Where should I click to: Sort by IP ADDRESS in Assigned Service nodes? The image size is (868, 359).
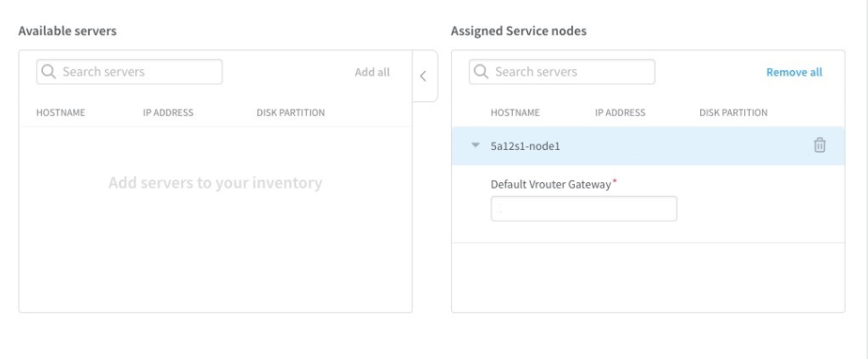[620, 113]
